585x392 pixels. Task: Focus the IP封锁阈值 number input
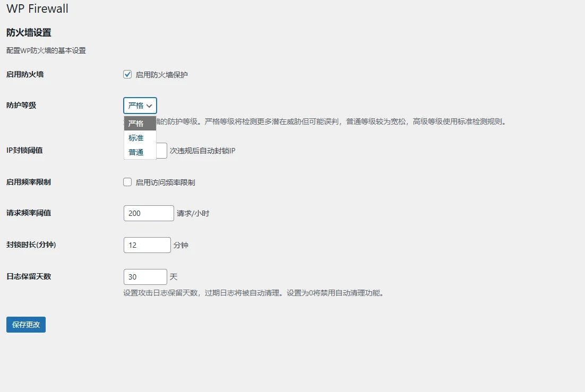[x=162, y=151]
